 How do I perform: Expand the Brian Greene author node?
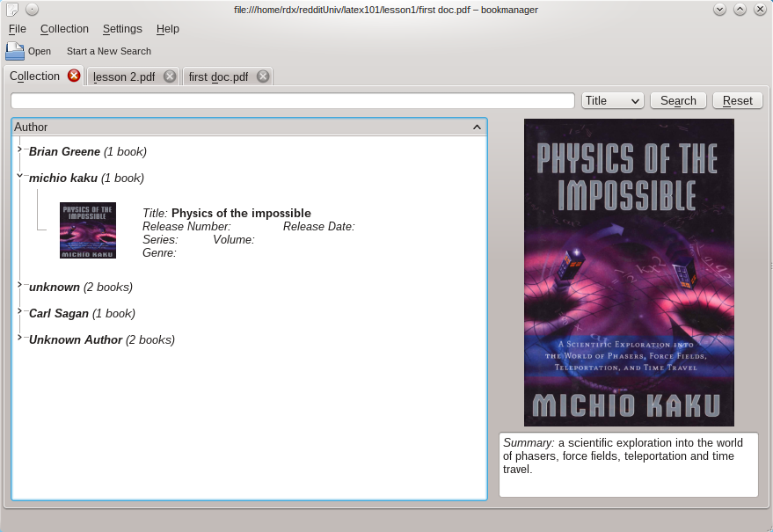tap(19, 149)
